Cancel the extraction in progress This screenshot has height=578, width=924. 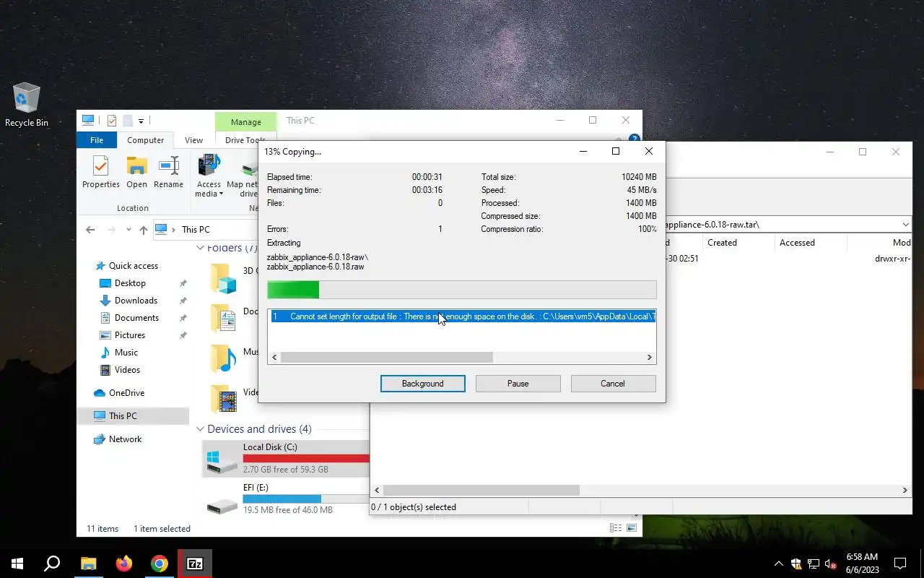pyautogui.click(x=613, y=384)
